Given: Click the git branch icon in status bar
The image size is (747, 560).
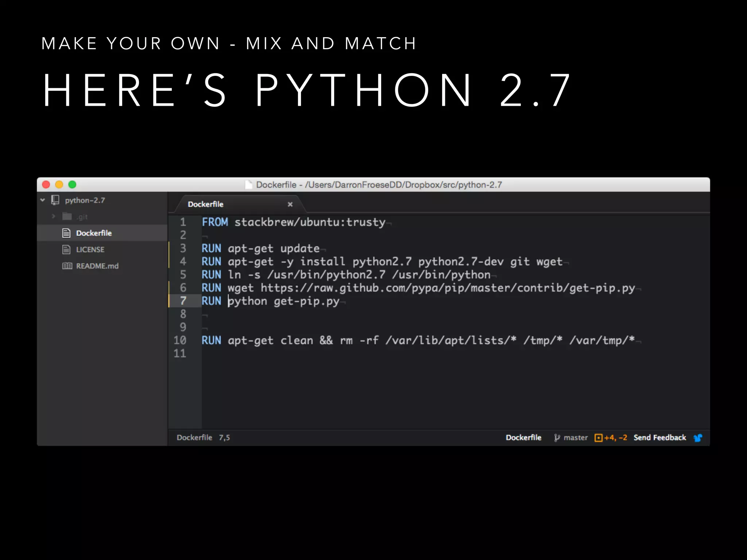Looking at the screenshot, I should pyautogui.click(x=557, y=438).
